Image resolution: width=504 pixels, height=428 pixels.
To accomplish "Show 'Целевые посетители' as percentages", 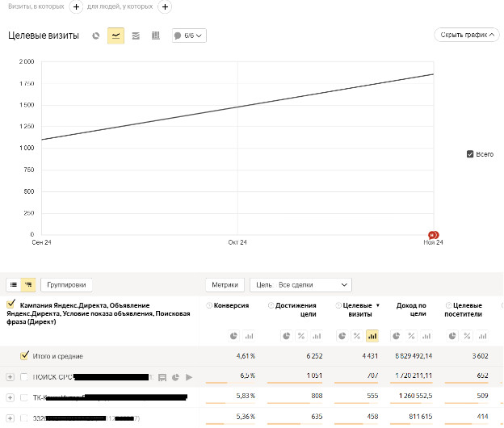I will [467, 336].
